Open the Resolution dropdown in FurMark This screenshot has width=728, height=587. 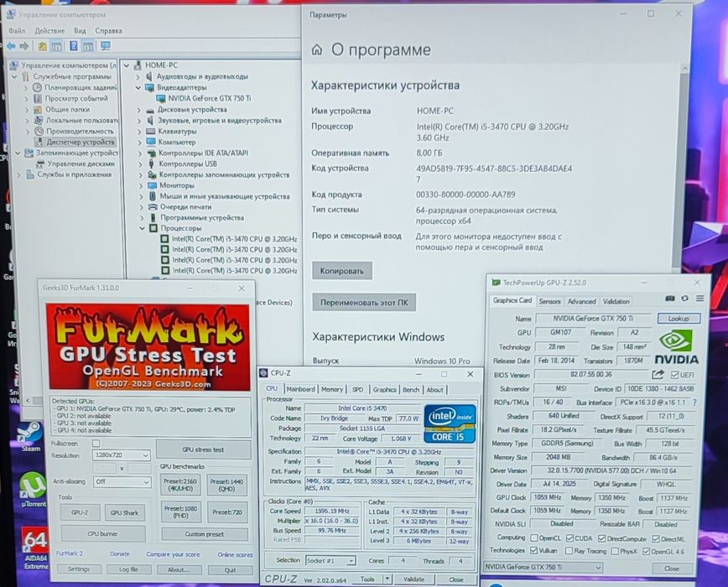pyautogui.click(x=121, y=455)
